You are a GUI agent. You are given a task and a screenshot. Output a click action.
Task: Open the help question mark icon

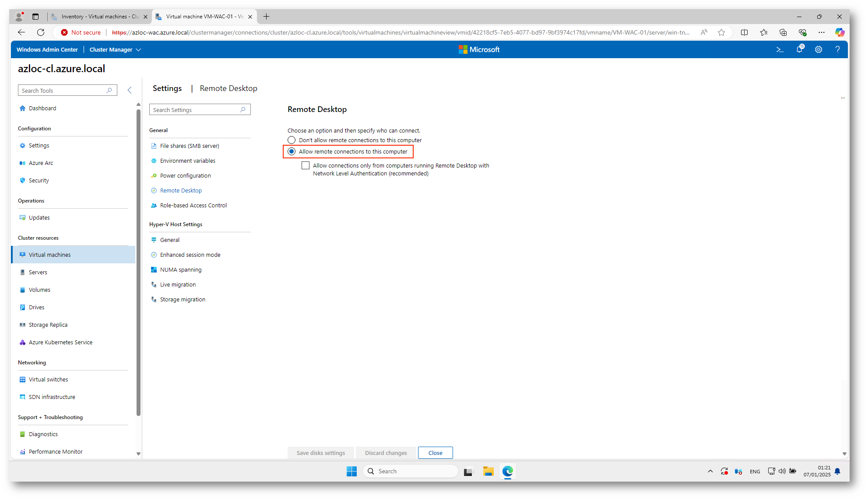coord(837,49)
